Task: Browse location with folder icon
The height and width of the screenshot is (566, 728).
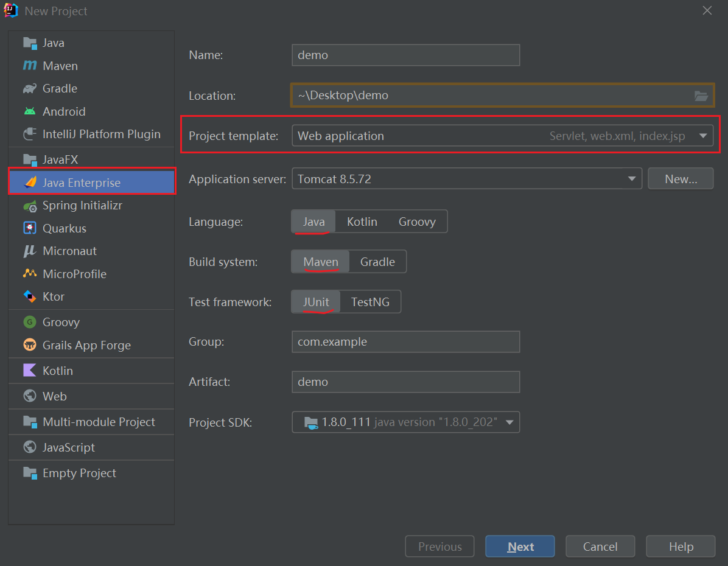Action: (x=701, y=96)
